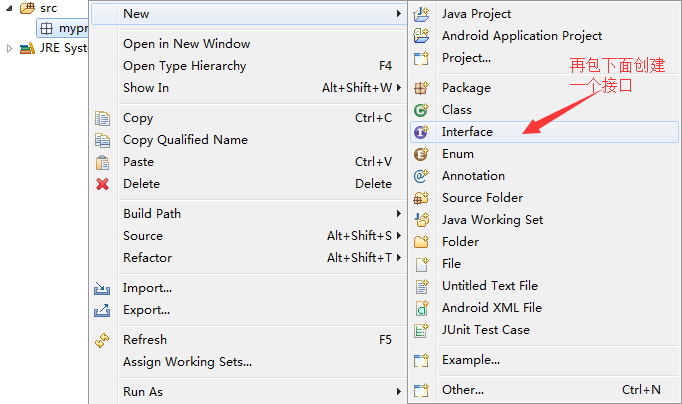Click the Java Working Set icon
The width and height of the screenshot is (682, 404).
[x=421, y=220]
